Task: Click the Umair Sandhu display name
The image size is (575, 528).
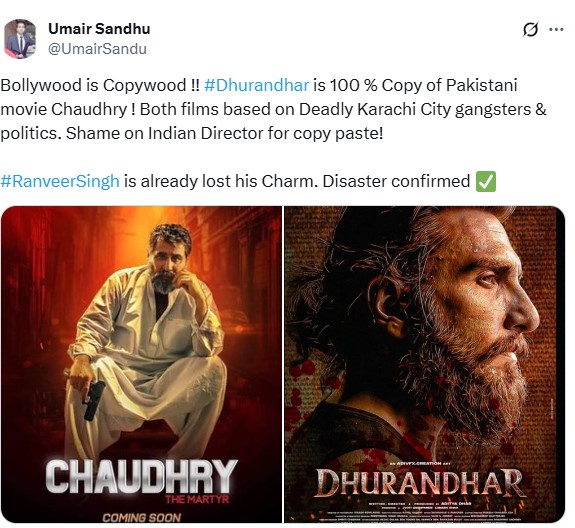Action: [x=99, y=29]
